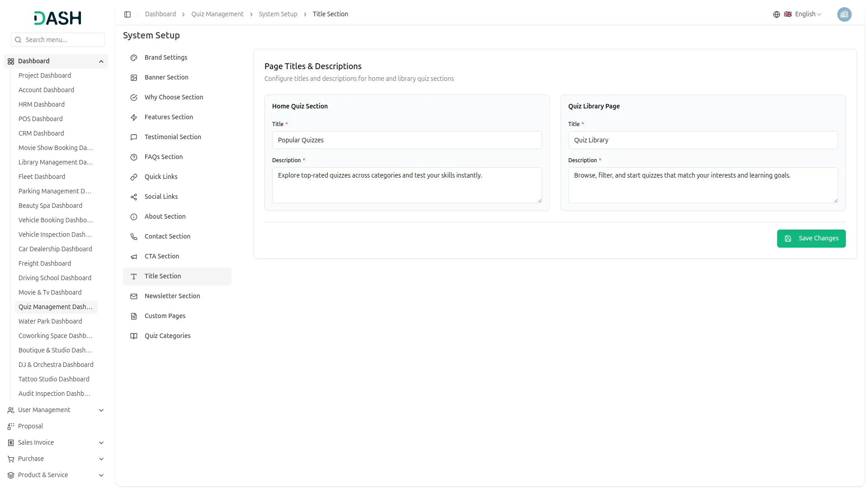Click the globe language icon

[x=777, y=14]
